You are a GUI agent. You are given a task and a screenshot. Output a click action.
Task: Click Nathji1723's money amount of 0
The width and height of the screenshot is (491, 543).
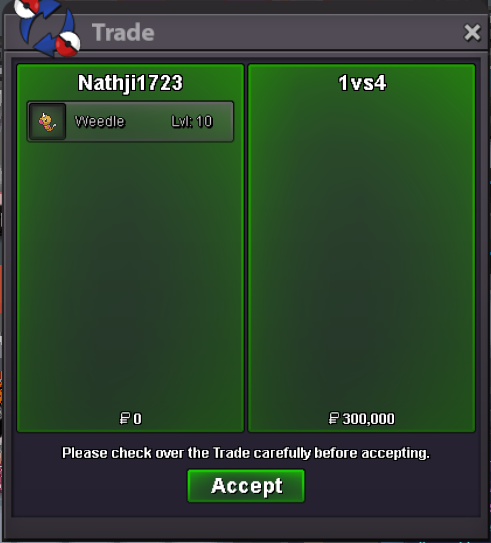137,419
